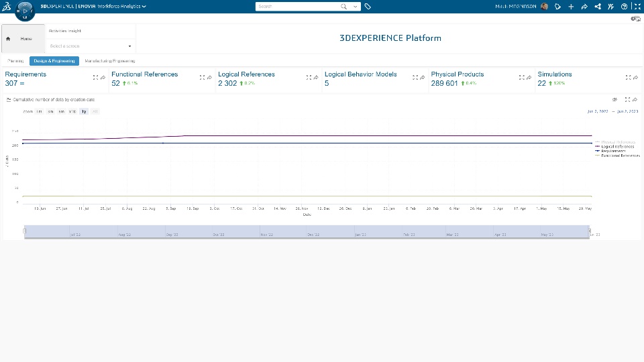
Task: Click the Dassault Systèmes 3DS logo
Action: (x=7, y=6)
